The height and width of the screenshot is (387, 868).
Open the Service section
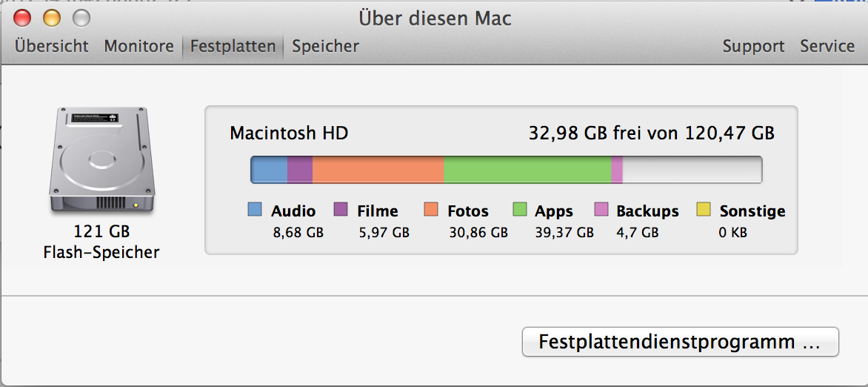coord(827,46)
